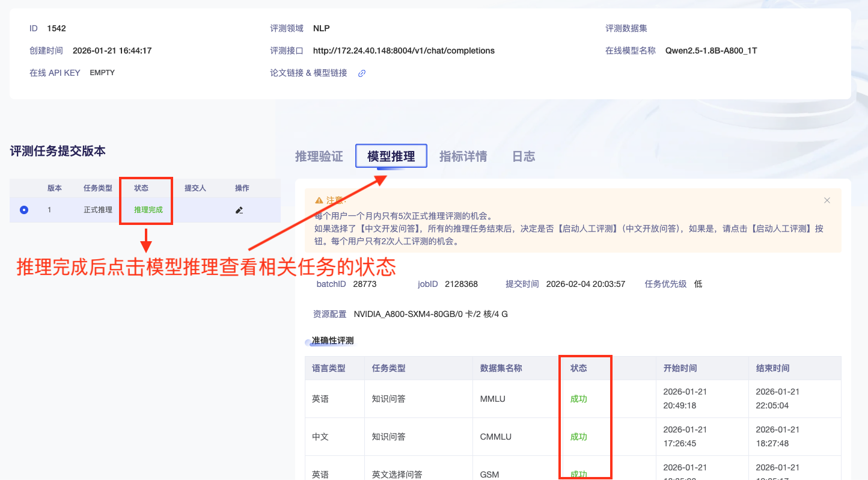Click the 准确性评测 section label
The image size is (868, 480).
point(332,340)
